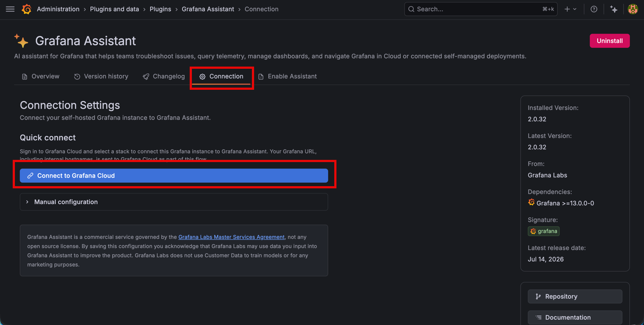
Task: Switch to the Overview tab
Action: (x=40, y=76)
